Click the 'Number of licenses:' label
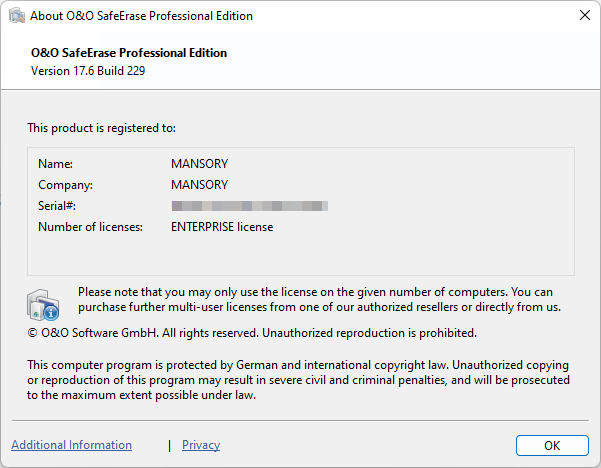The width and height of the screenshot is (601, 468). coord(90,227)
